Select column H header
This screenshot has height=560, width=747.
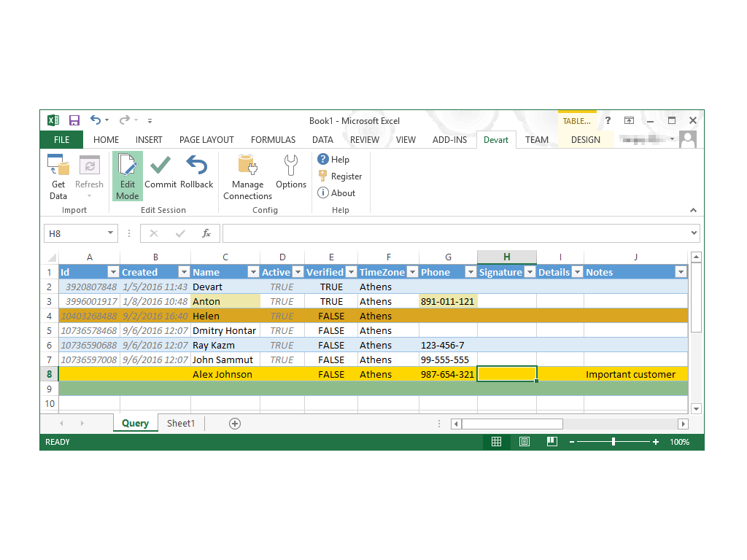[x=507, y=257]
